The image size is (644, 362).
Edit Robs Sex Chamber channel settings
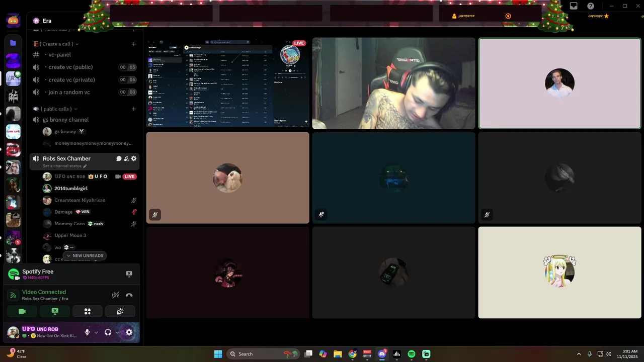pos(134,158)
